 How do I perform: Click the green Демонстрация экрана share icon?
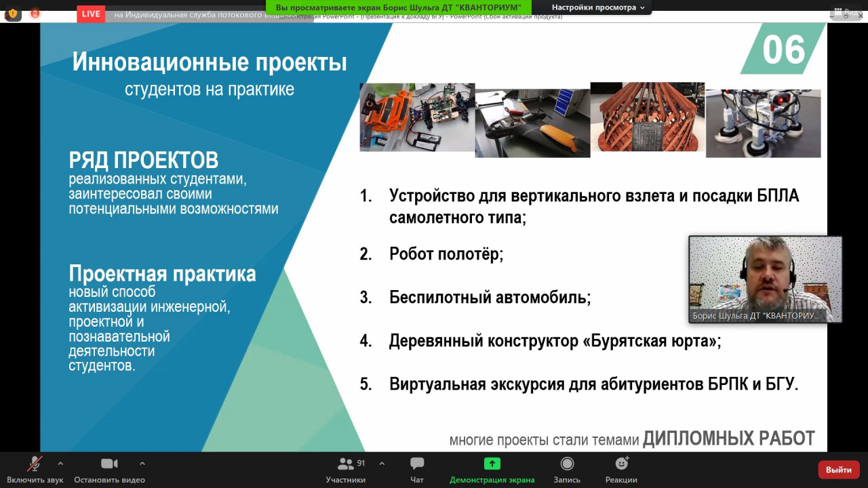point(492,464)
